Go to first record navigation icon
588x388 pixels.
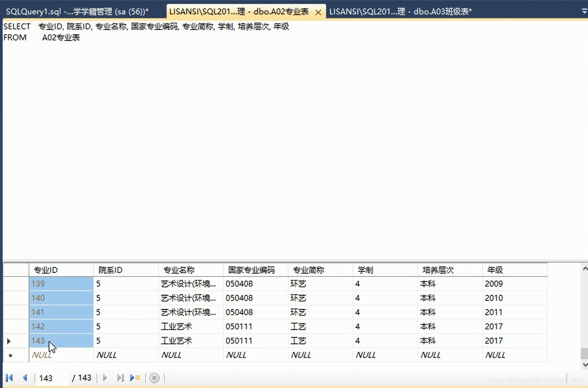tap(9, 378)
